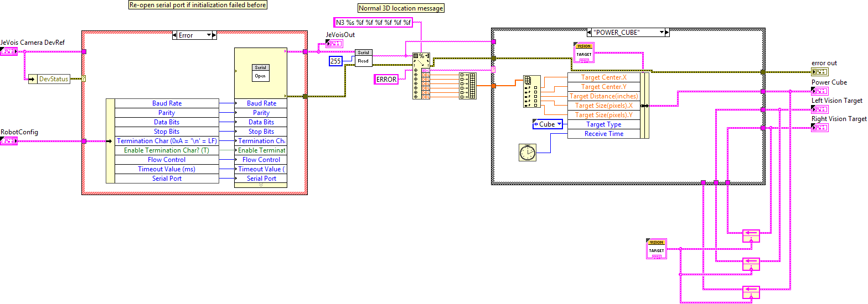
Task: Select the Build Array node after Scan From String
Action: point(468,86)
